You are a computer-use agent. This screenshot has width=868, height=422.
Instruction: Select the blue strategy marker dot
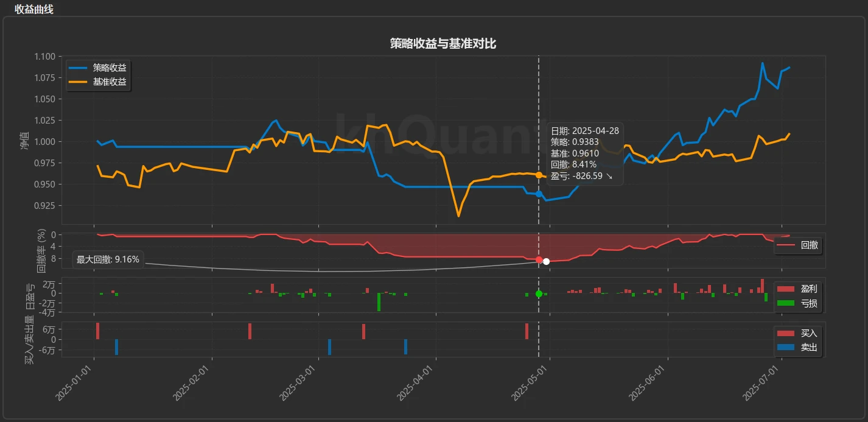(x=539, y=194)
